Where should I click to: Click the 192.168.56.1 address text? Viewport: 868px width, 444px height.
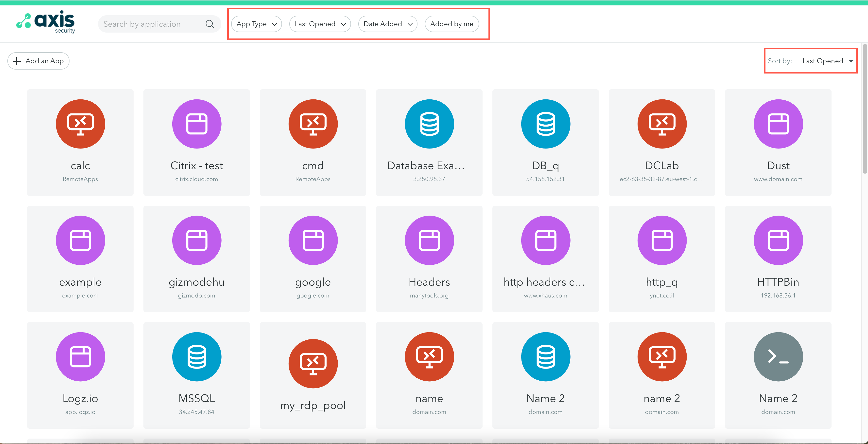[x=778, y=296]
